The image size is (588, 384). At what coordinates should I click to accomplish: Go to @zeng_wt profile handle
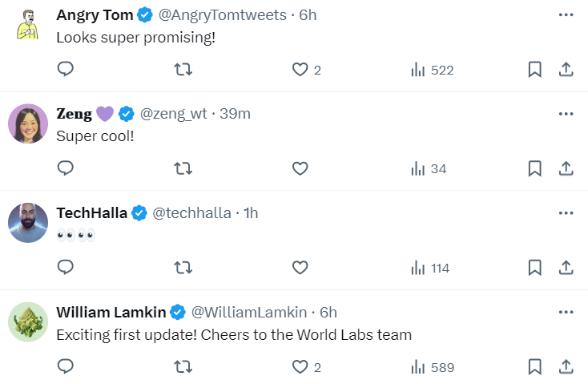[174, 114]
